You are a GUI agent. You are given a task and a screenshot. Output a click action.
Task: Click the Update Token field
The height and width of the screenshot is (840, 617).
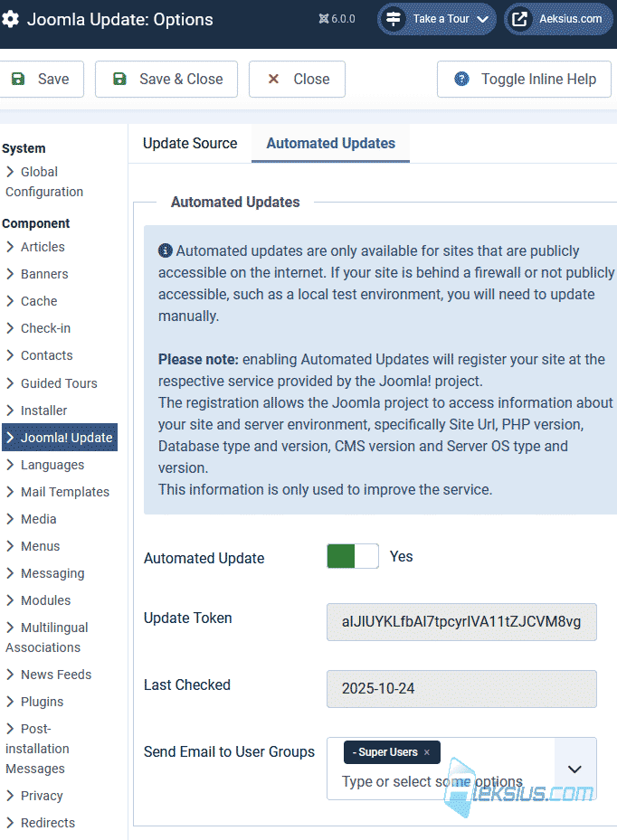tap(461, 622)
